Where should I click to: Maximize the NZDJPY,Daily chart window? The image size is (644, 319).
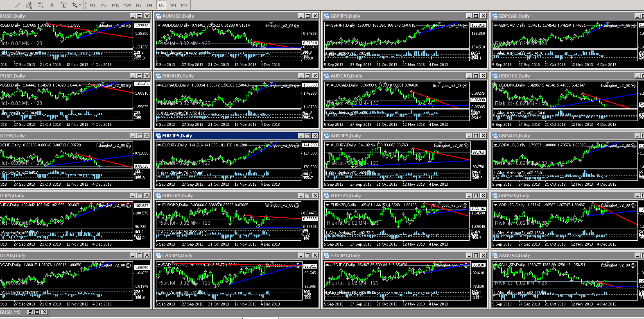click(x=476, y=255)
